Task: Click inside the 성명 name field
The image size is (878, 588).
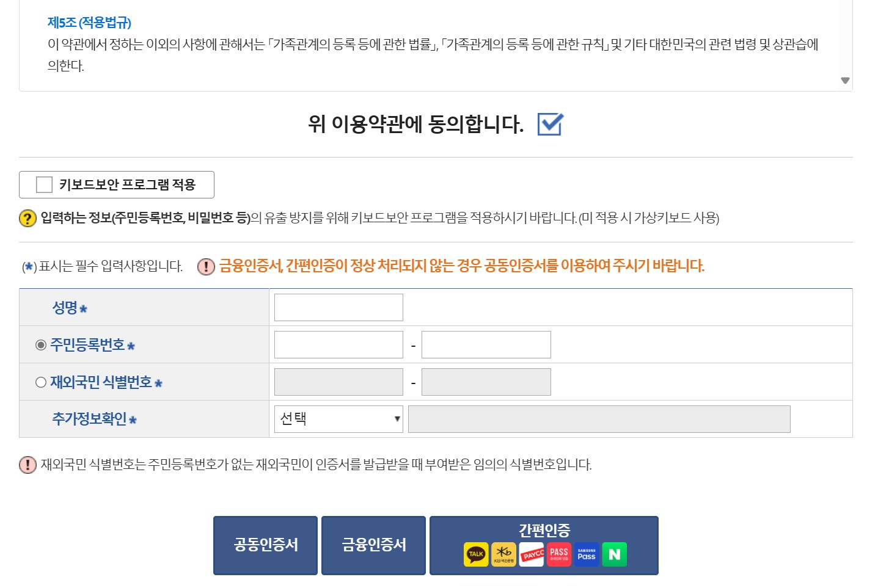Action: (338, 307)
